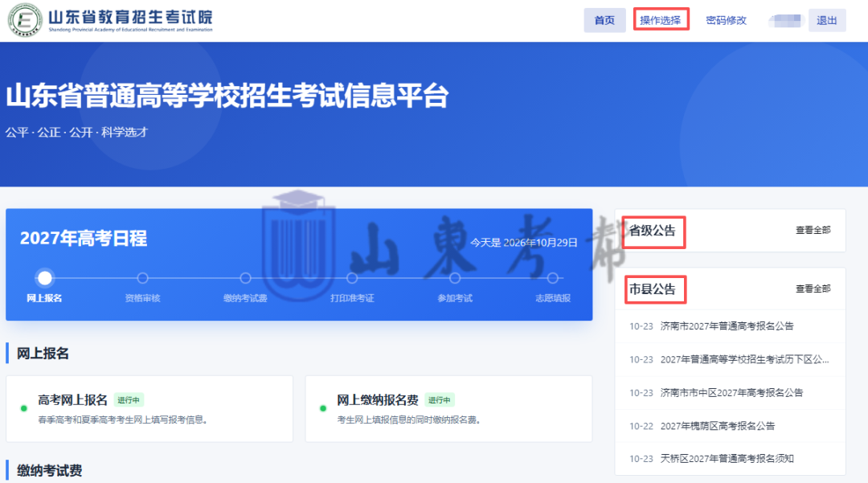Select the 打印准考证 step on the schedule timeline

coord(352,278)
